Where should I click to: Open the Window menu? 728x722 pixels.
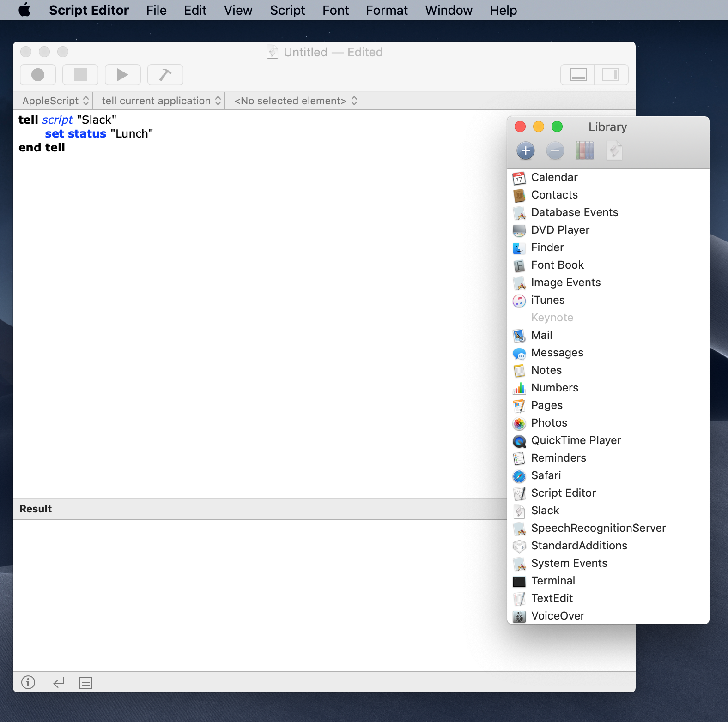(449, 10)
